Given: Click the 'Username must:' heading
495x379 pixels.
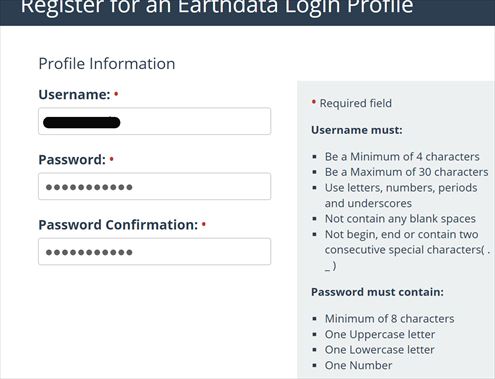Looking at the screenshot, I should (357, 130).
